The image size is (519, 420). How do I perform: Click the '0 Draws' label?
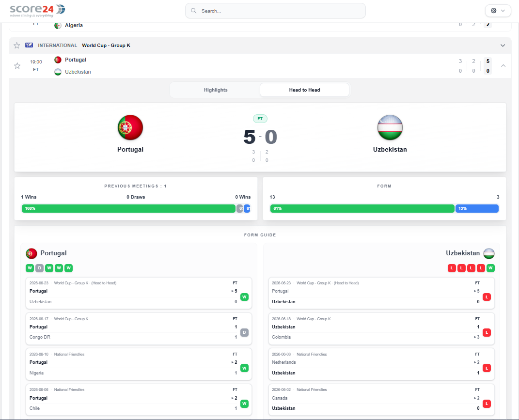point(136,197)
